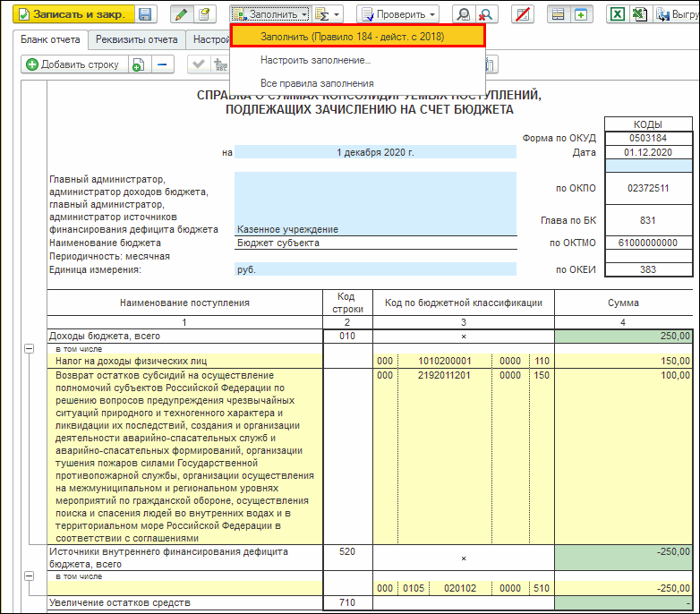Select Настроить заполнение... menu entry
The image size is (700, 614).
(x=315, y=60)
